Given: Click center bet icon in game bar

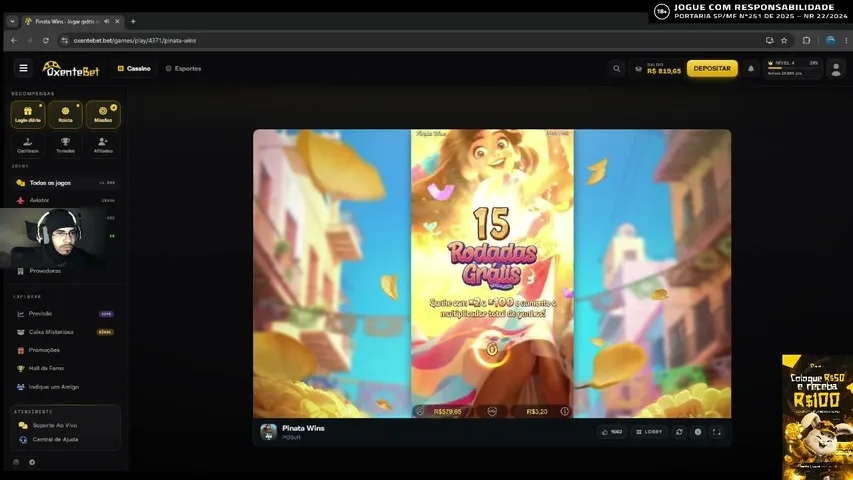Looking at the screenshot, I should click(492, 411).
